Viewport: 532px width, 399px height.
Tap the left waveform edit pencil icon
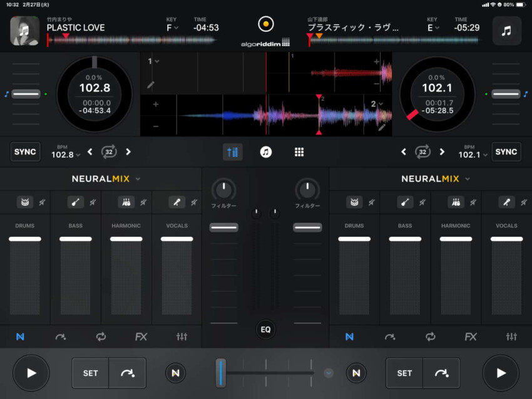(x=151, y=84)
